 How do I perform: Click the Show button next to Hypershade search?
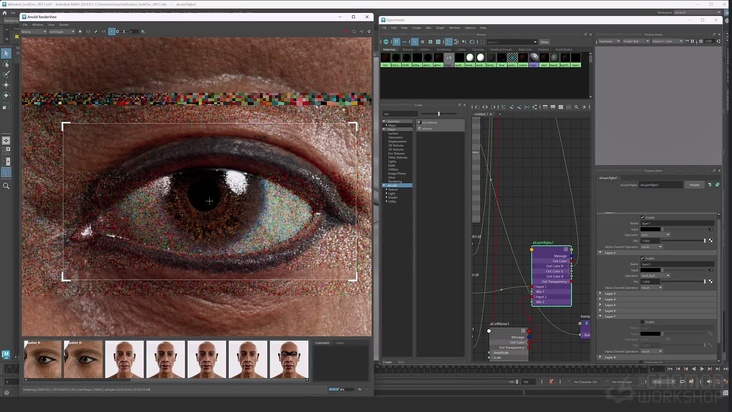(544, 42)
